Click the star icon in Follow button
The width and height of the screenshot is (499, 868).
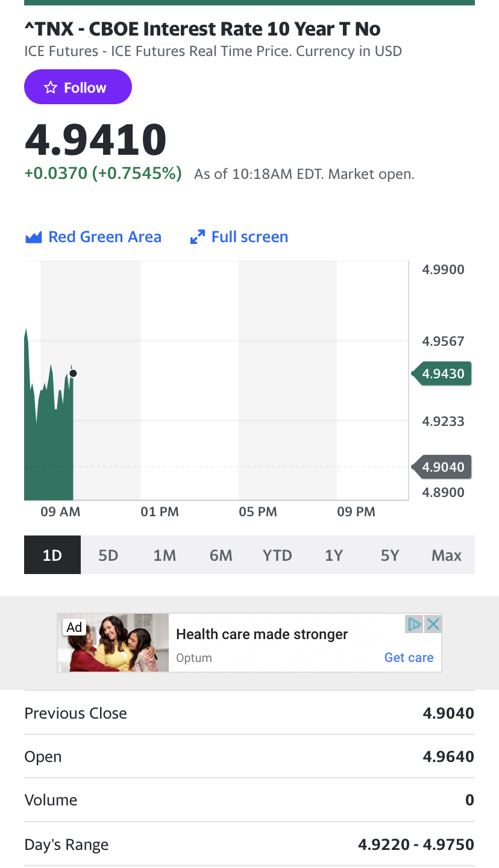51,88
